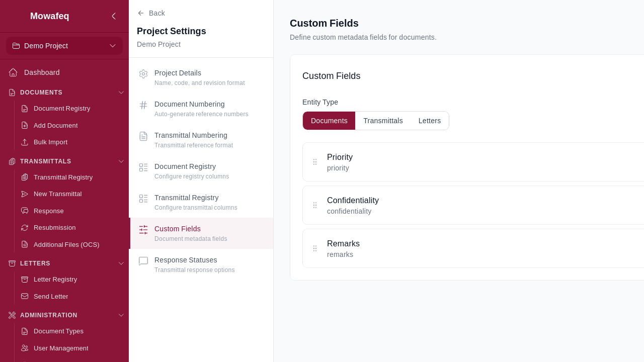Click the Back link

[151, 13]
